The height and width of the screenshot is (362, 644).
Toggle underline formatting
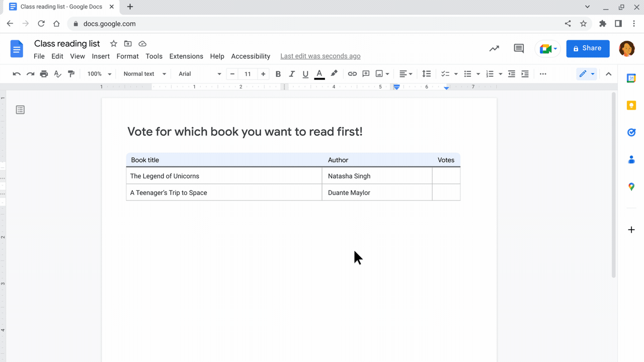[305, 74]
